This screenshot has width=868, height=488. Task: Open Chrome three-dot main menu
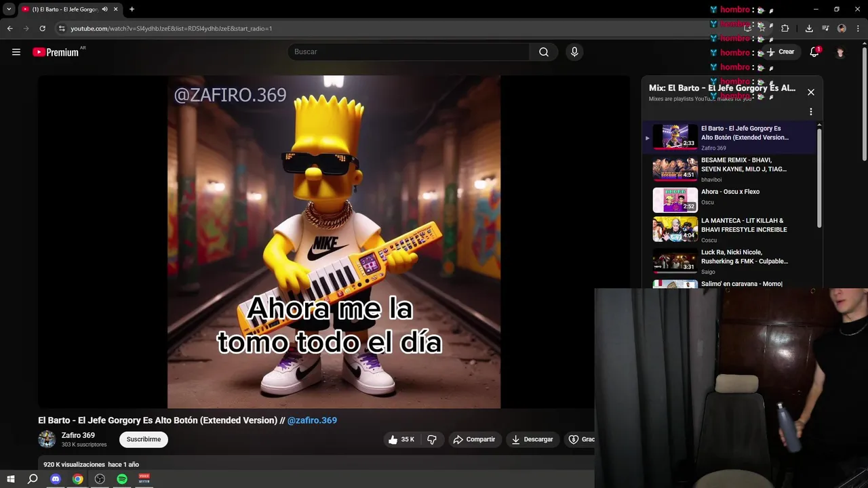(858, 28)
